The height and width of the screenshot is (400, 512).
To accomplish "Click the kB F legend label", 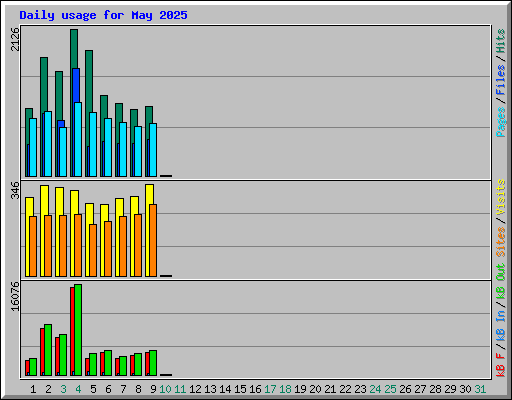I will coord(500,365).
